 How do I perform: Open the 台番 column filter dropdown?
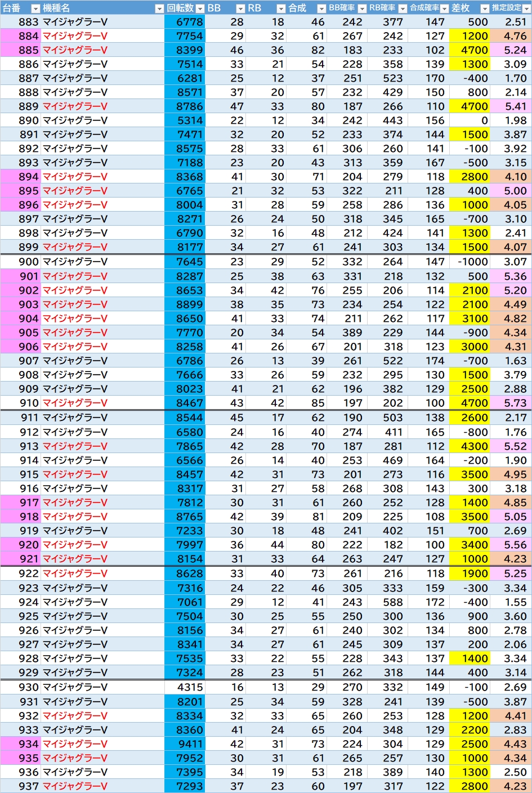pos(35,8)
